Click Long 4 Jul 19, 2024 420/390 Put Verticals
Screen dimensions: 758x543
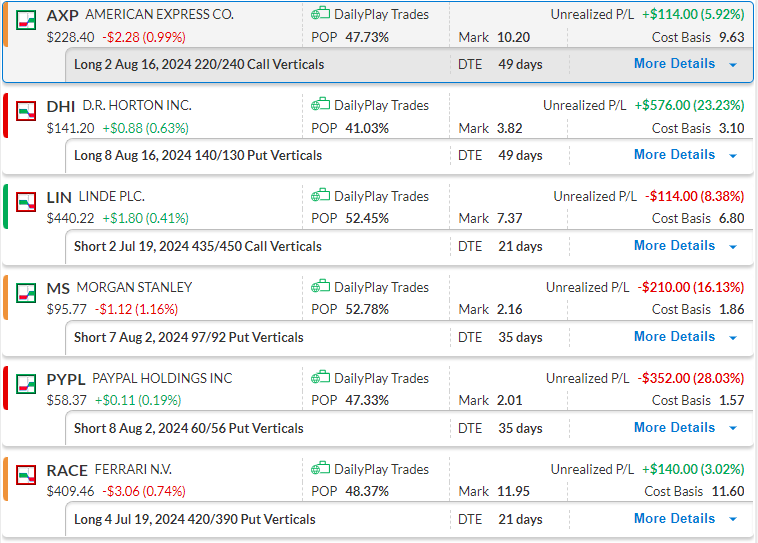coord(194,519)
